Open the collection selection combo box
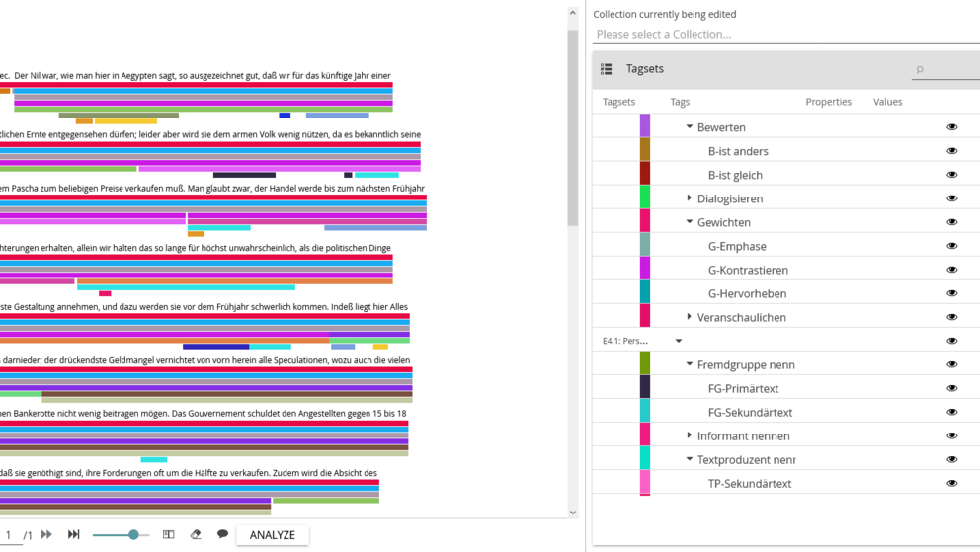The width and height of the screenshot is (980, 552). point(786,35)
